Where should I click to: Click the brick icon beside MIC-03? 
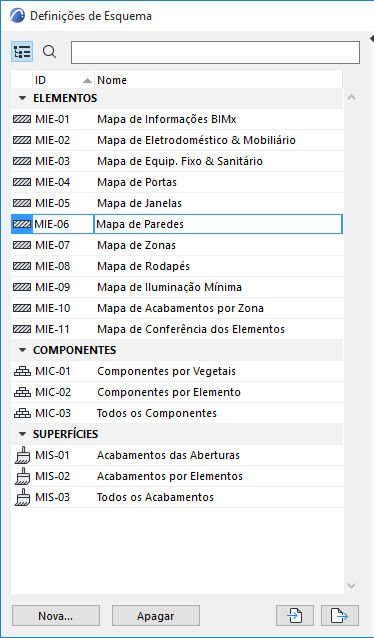pos(22,413)
